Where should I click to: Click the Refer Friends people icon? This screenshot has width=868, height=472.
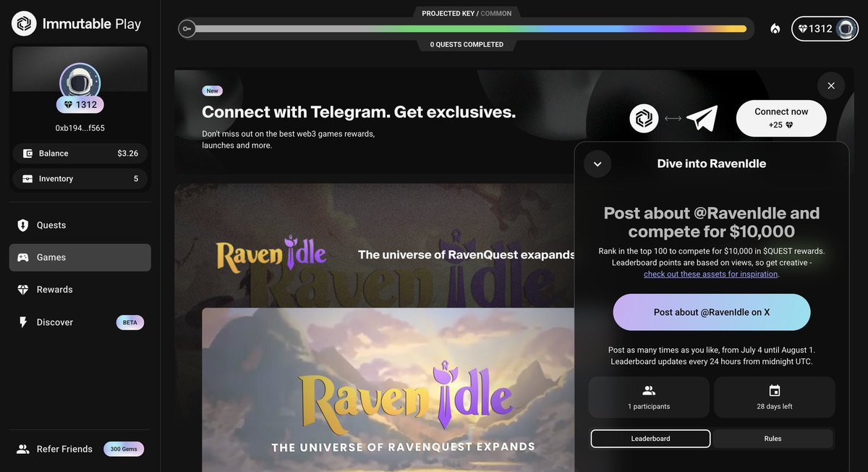(23, 449)
